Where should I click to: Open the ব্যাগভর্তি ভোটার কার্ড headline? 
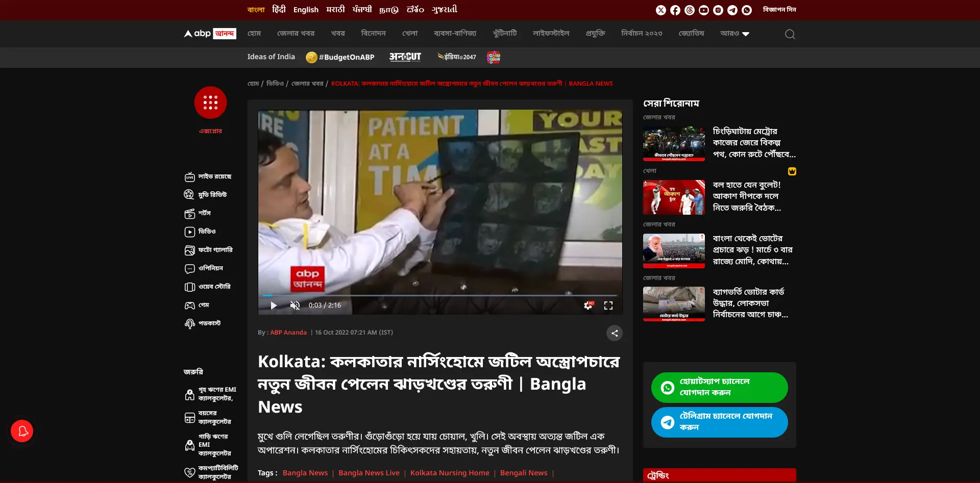750,303
